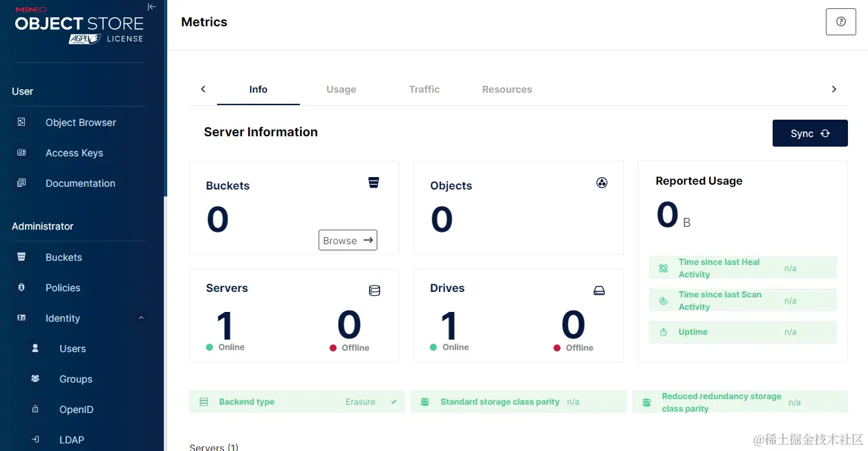Switch to the Info tab

(258, 89)
